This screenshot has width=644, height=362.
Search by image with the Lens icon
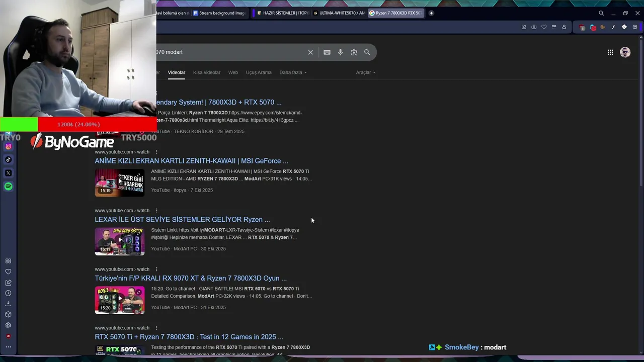[x=354, y=52]
